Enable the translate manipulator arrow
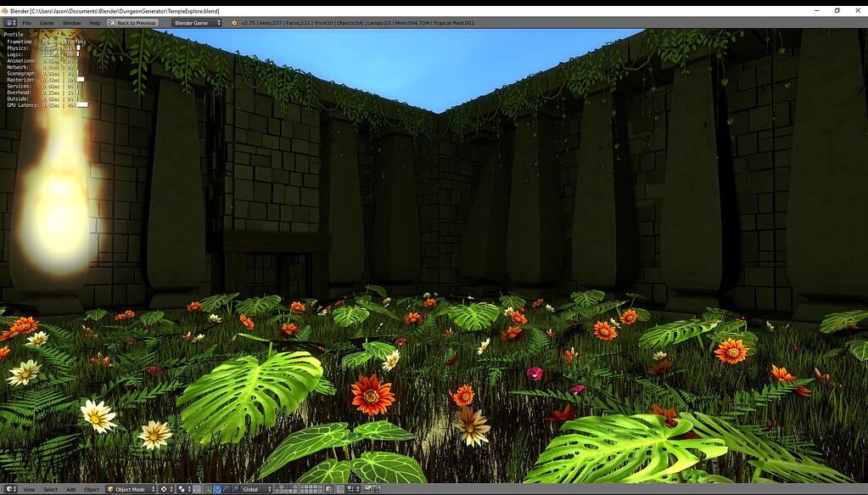 [x=217, y=489]
